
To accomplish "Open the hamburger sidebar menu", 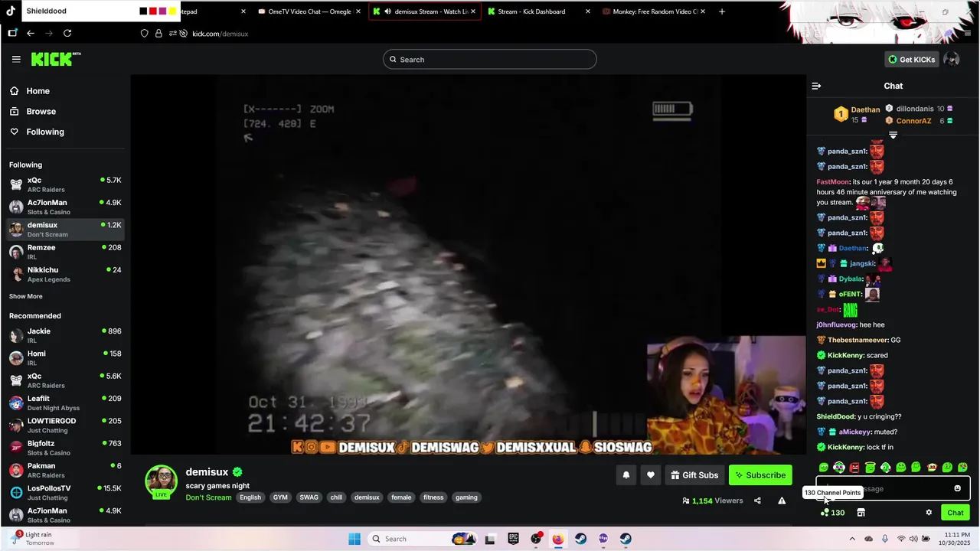I will (16, 59).
